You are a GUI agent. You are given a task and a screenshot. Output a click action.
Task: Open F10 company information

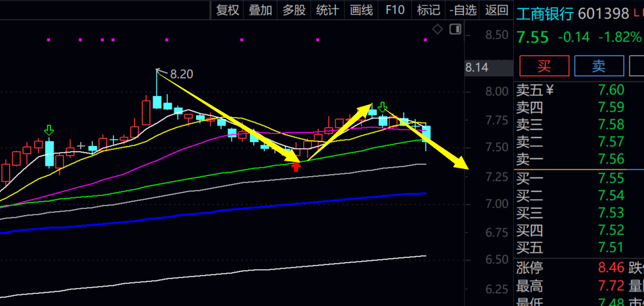tap(395, 10)
